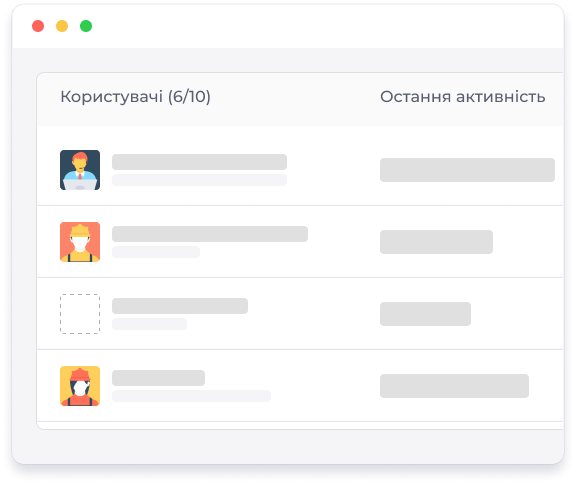Viewport: 576px width, 484px height.
Task: Click fourth user's subtitle placeholder line
Action: click(191, 396)
